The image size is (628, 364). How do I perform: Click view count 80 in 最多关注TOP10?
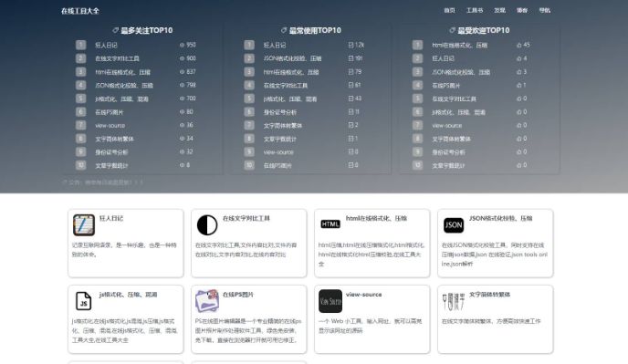tap(190, 111)
